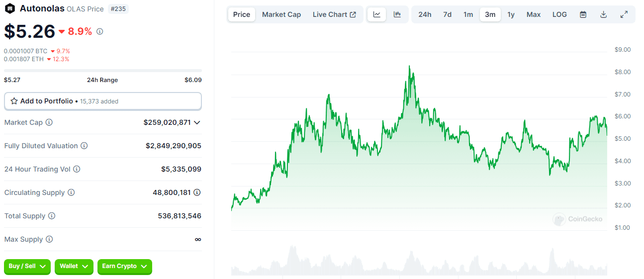Set chart range to 1y

pos(511,14)
